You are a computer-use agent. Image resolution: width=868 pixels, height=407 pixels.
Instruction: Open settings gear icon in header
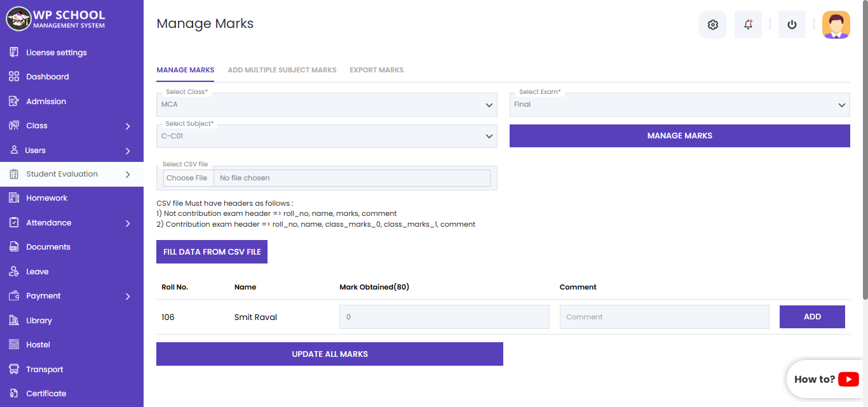click(712, 25)
